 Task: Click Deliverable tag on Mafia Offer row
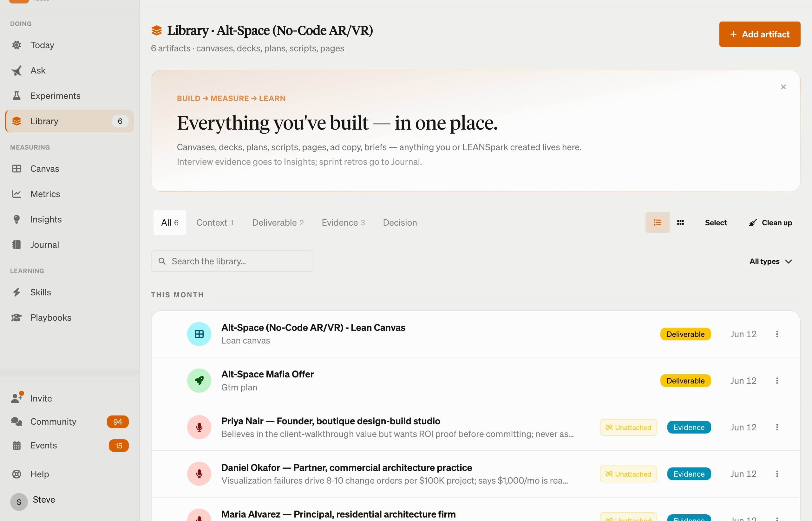click(x=686, y=381)
